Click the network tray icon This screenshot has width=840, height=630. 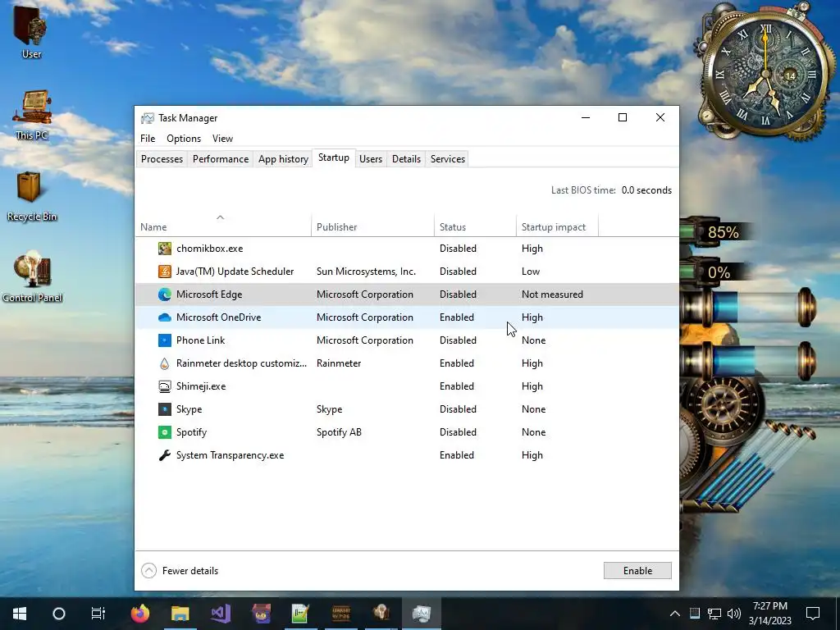point(714,614)
